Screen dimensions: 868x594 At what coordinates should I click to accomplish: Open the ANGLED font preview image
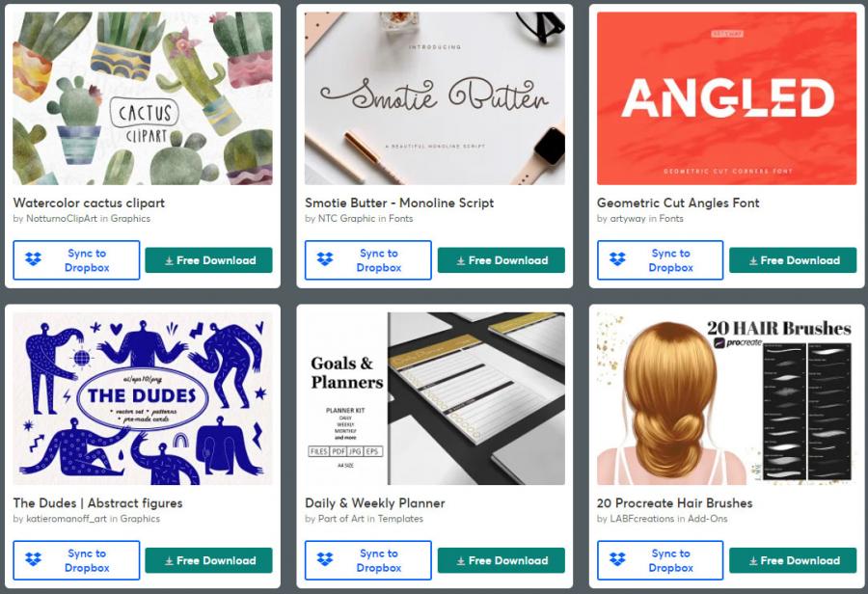coord(726,98)
